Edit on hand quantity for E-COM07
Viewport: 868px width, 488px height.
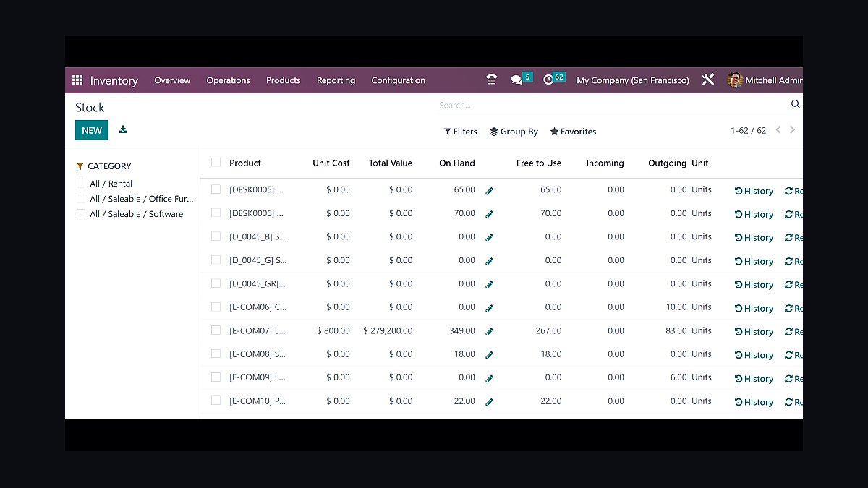click(x=490, y=332)
